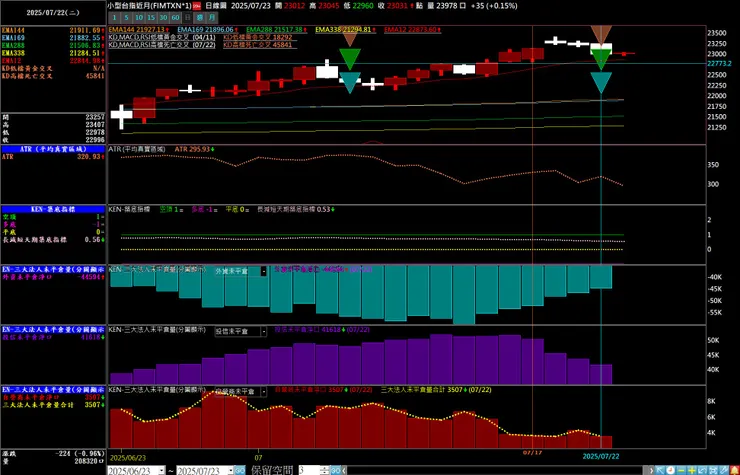Select the daily (日) timeframe
Viewport: 740px width, 475px height.
click(188, 17)
